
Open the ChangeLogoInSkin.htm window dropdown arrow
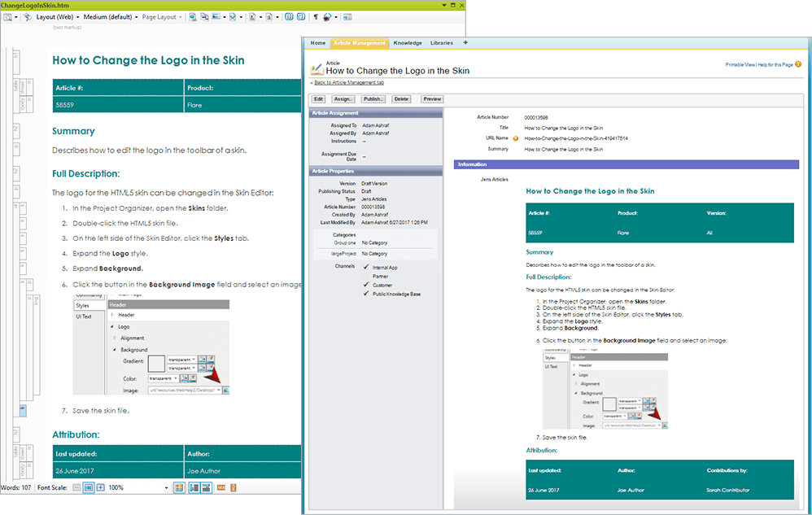(443, 5)
